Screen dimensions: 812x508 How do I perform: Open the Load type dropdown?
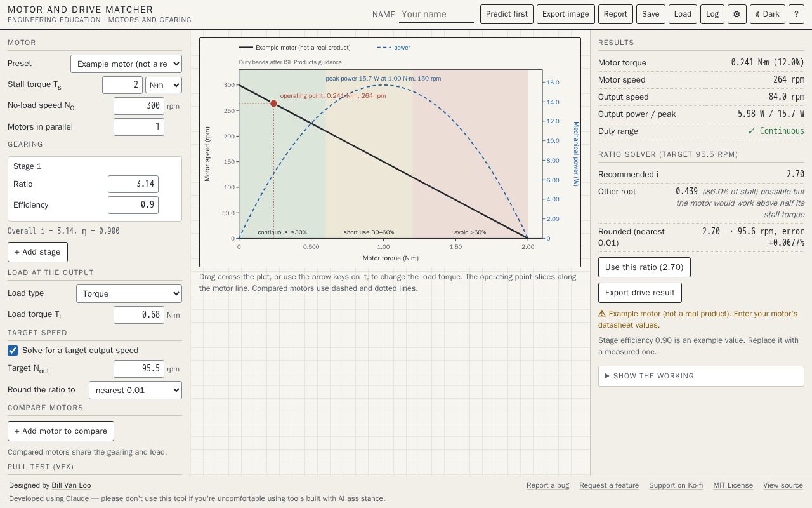point(129,293)
